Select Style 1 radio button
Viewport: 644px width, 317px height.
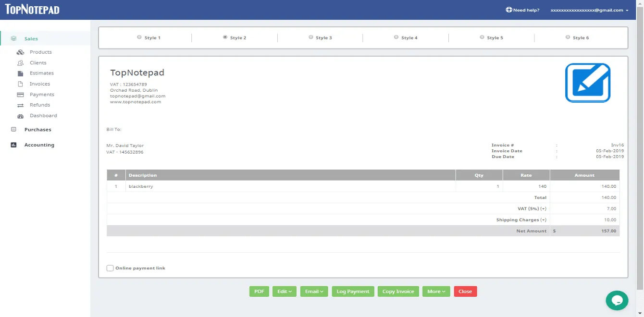139,37
